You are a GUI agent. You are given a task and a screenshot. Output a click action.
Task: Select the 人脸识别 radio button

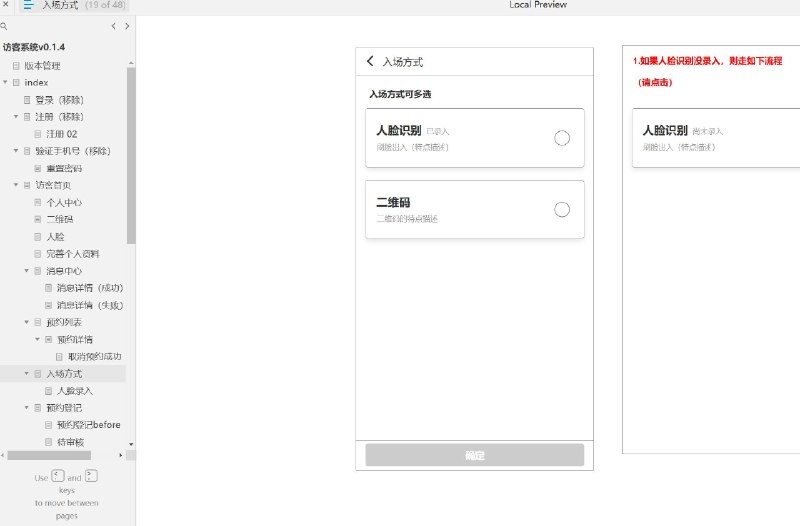pos(562,138)
